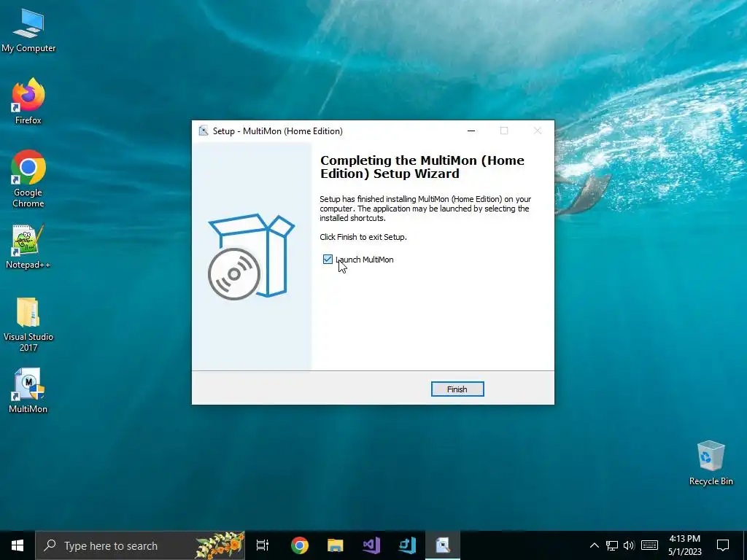Screen dimensions: 747x560
Task: Open the volume tray icon
Action: [x=629, y=545]
